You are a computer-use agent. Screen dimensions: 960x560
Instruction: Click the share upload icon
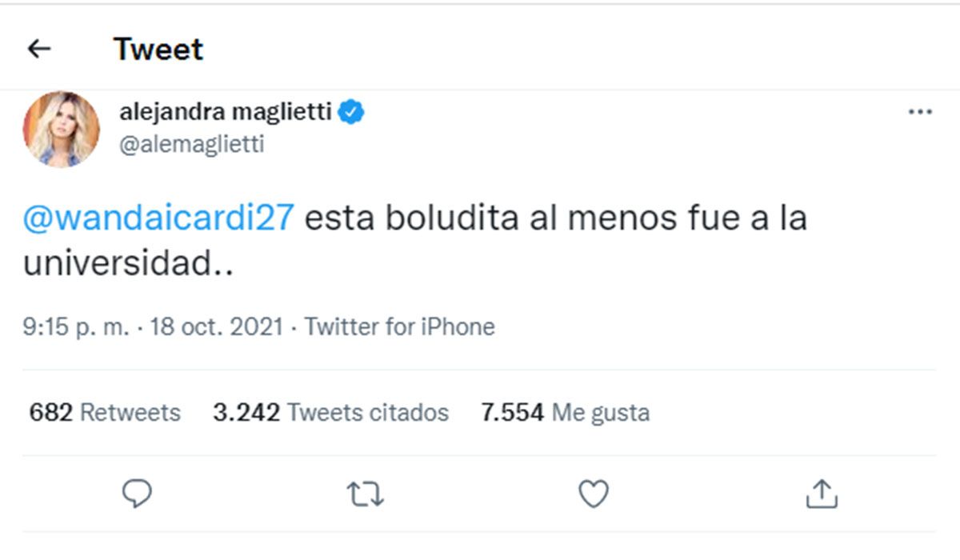tap(821, 494)
